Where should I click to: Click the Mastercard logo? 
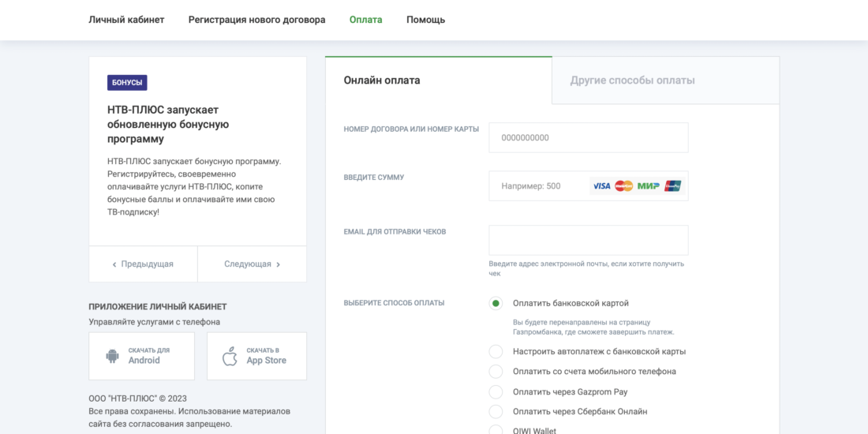click(x=624, y=186)
